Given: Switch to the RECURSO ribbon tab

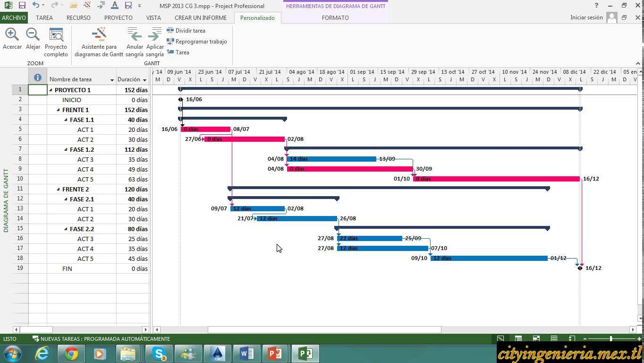Looking at the screenshot, I should [x=78, y=17].
